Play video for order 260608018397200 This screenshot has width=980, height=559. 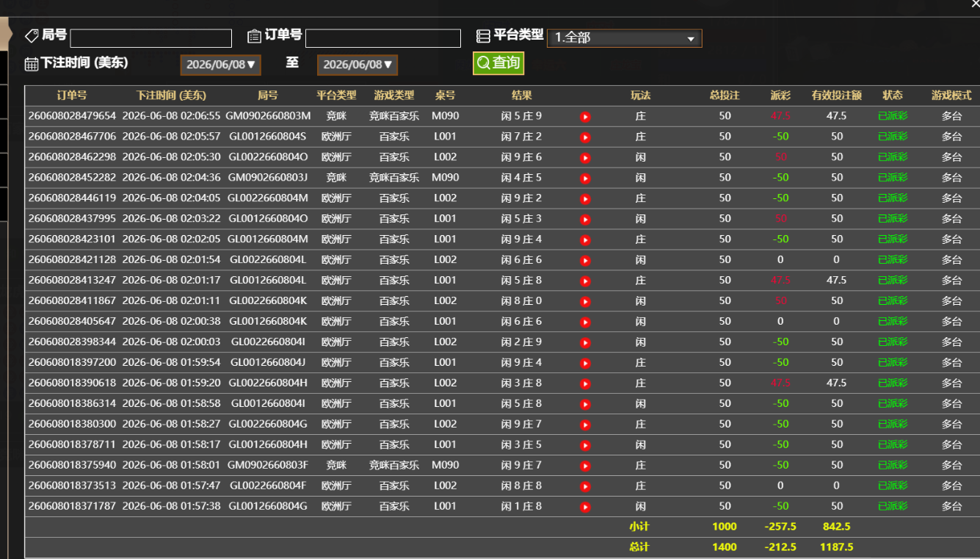[585, 363]
